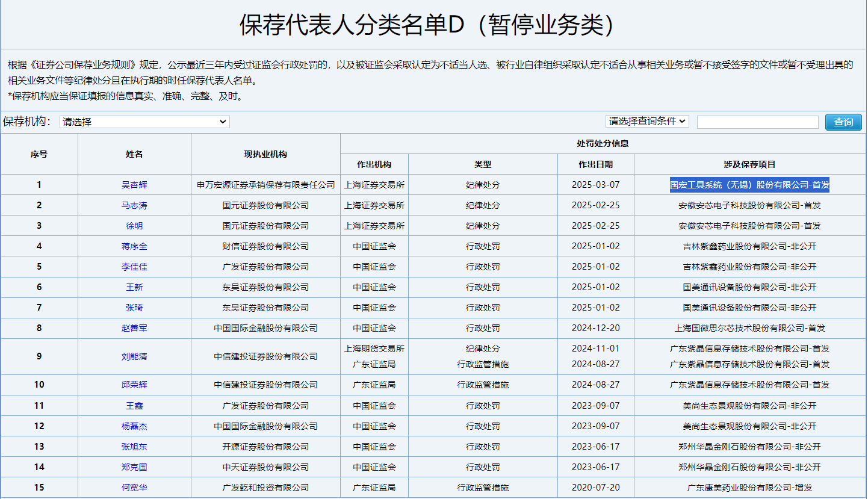Click 郑州华晶金刚石股份有限公司-非公开 in 张旭东 row
Screen dimensions: 868x499
point(749,447)
